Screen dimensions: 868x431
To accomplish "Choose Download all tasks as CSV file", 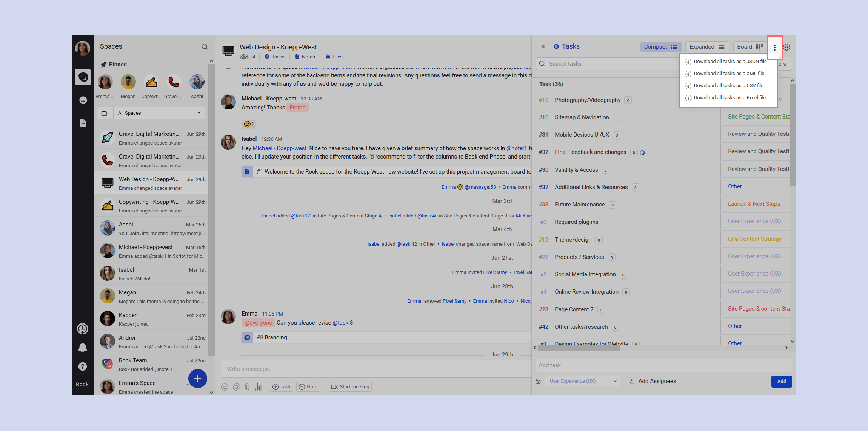I will (x=728, y=86).
